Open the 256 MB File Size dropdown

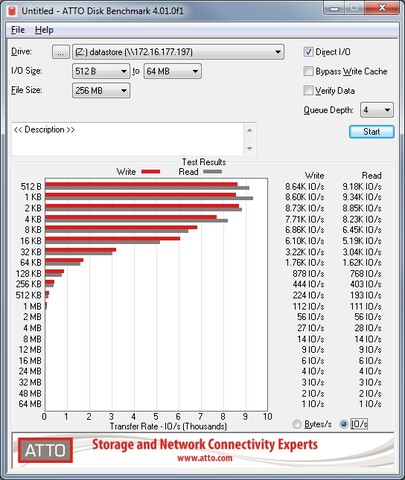click(x=101, y=91)
